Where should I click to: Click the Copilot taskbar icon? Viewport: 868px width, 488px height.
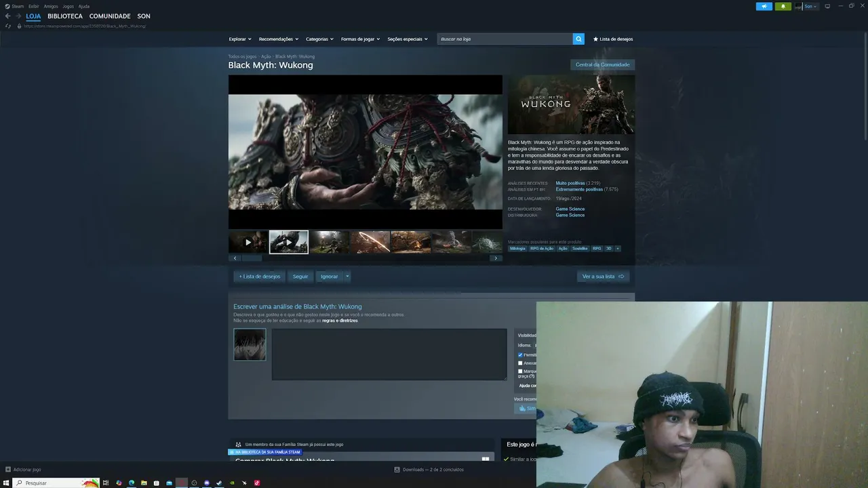click(x=119, y=483)
